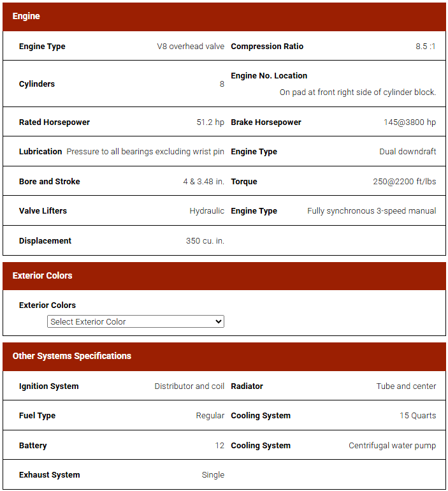Click the '145@3800 hp' value
The height and width of the screenshot is (491, 448).
coord(410,122)
